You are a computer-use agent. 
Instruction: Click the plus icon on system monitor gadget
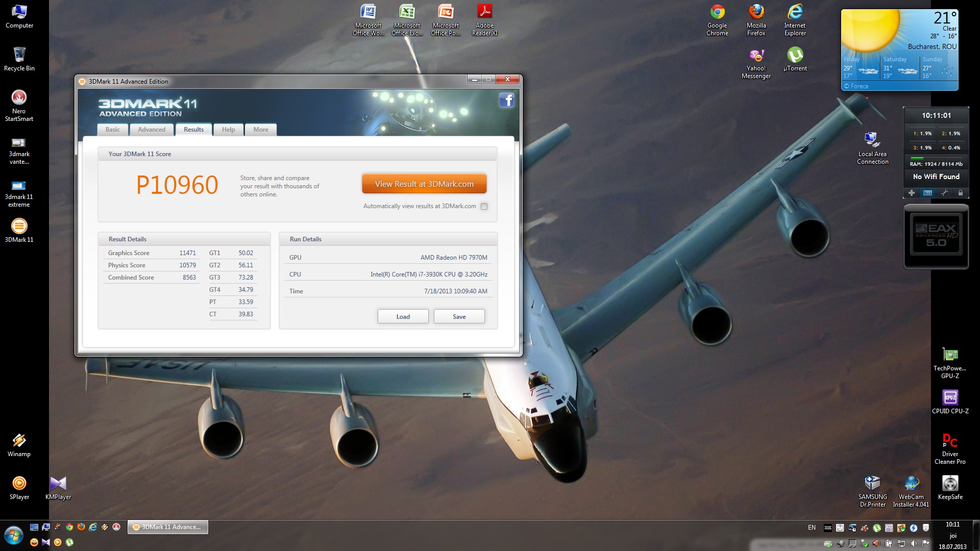point(911,193)
